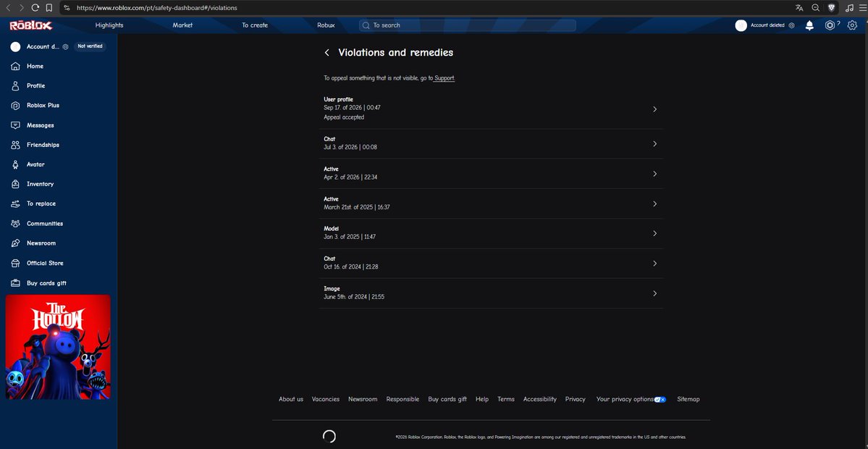The height and width of the screenshot is (449, 868).
Task: Open the Highlights menu item
Action: point(109,25)
